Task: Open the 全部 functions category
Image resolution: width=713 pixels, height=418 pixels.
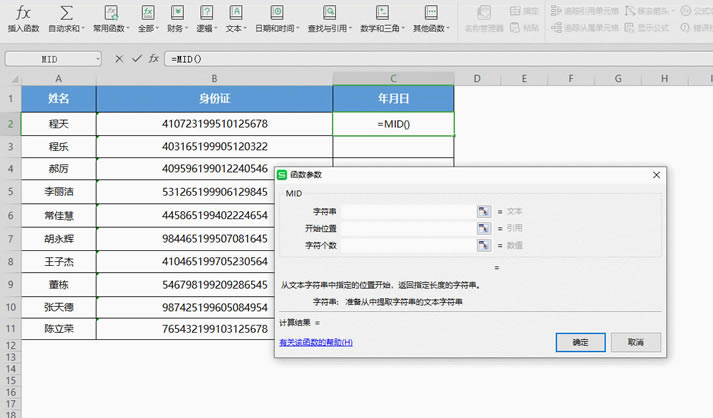Action: (x=148, y=18)
